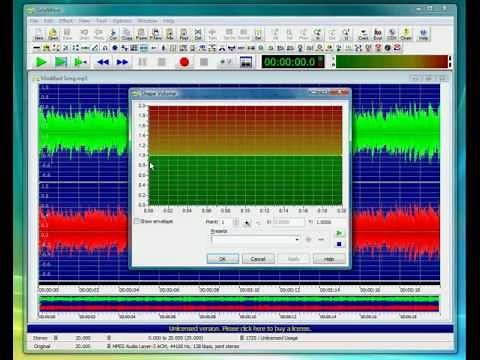
Task: Click the Delete (Del) toolbar icon
Action: point(198,34)
